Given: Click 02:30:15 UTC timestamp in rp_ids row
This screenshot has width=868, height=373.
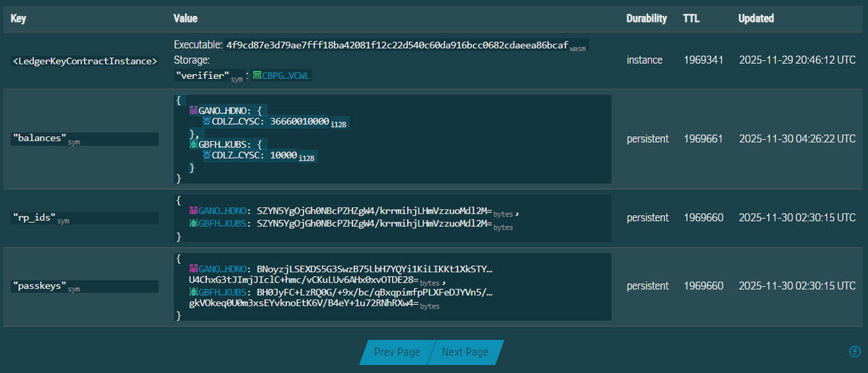Looking at the screenshot, I should pos(797,217).
